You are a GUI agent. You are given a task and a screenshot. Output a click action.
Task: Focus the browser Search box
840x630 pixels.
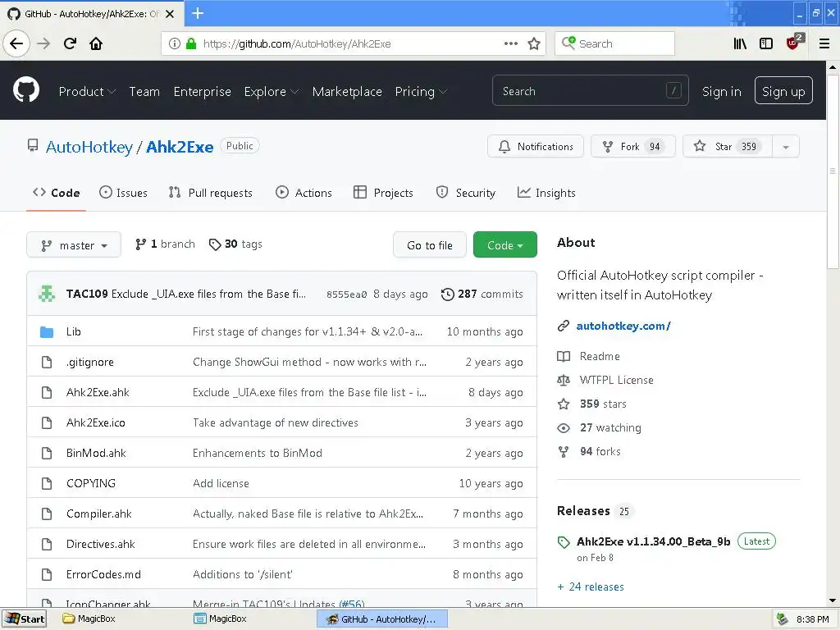tap(614, 43)
